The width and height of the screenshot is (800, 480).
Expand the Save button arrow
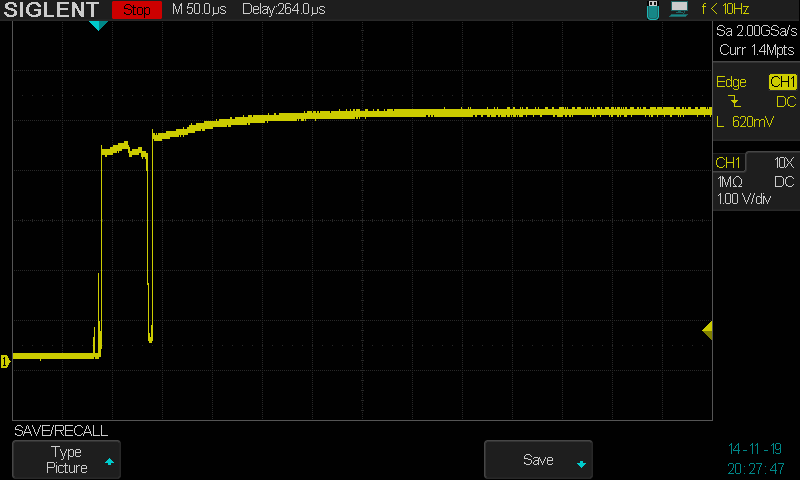click(580, 463)
